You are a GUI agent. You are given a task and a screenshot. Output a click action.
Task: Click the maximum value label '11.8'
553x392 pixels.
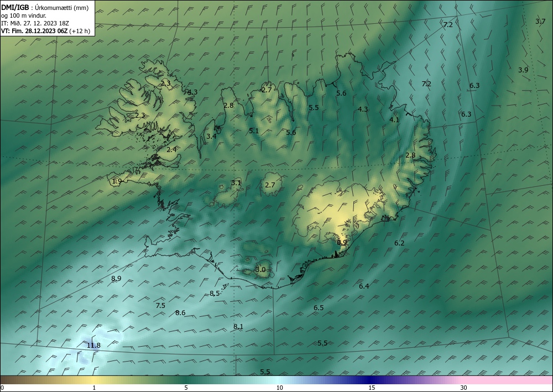pyautogui.click(x=93, y=346)
